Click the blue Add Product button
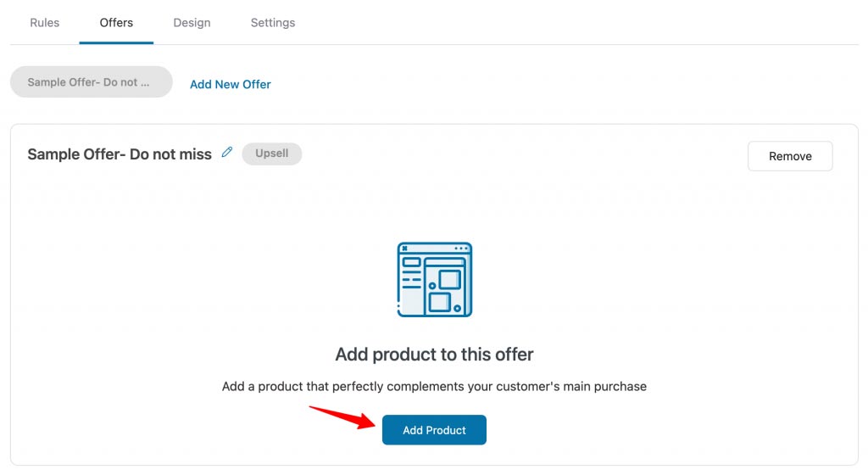This screenshot has width=868, height=475. [434, 430]
